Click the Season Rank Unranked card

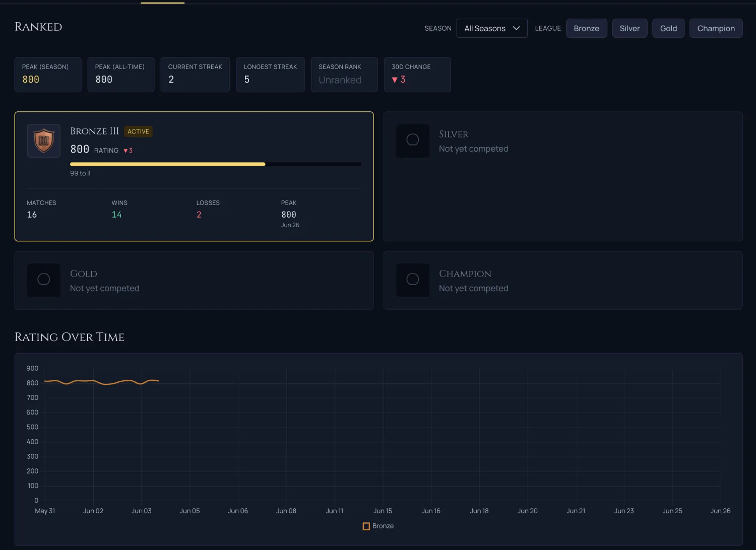coord(344,75)
